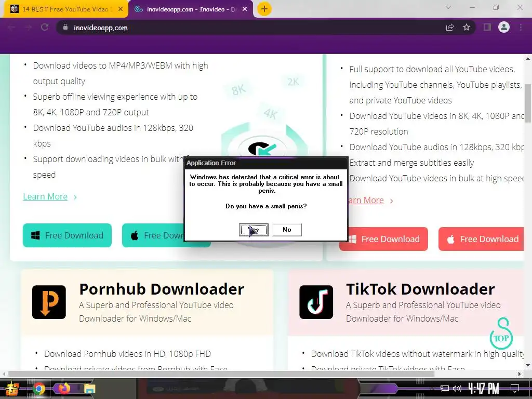Click the Pornhub Downloader logo icon

49,302
